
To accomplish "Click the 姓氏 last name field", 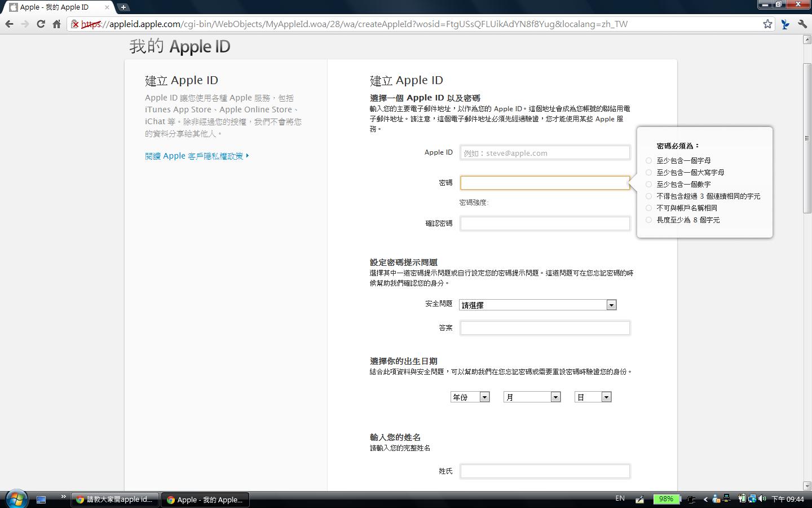I will (545, 471).
